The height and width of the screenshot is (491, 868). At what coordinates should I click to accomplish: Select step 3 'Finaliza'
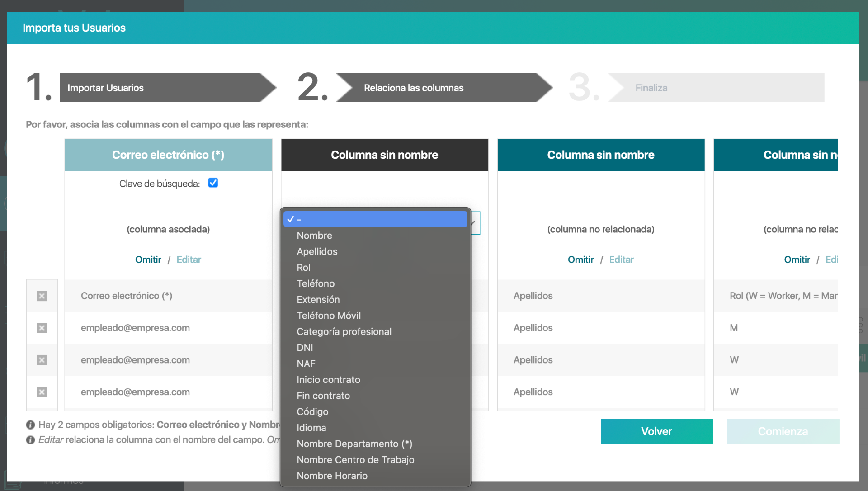[716, 88]
